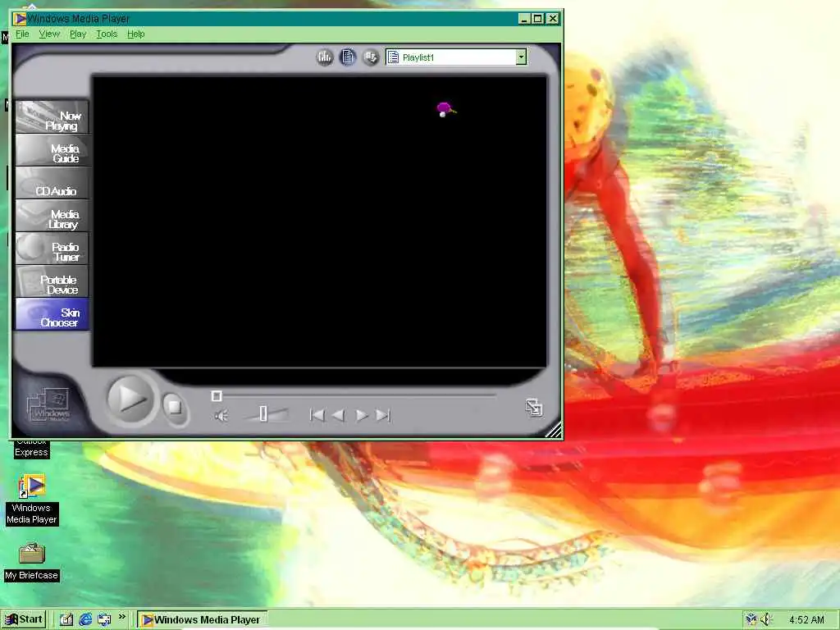Image resolution: width=840 pixels, height=630 pixels.
Task: Rewind with the rewind button
Action: click(x=339, y=415)
